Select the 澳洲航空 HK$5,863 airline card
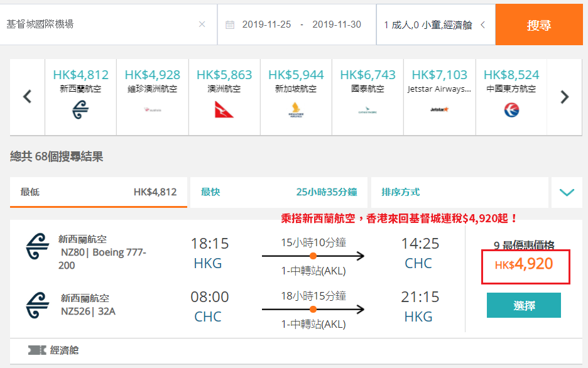 [x=224, y=97]
